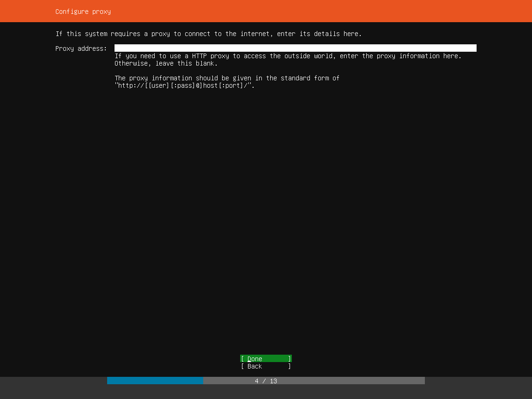Click the 'The proxy information should be given' line
This screenshot has width=532, height=399.
[227, 78]
